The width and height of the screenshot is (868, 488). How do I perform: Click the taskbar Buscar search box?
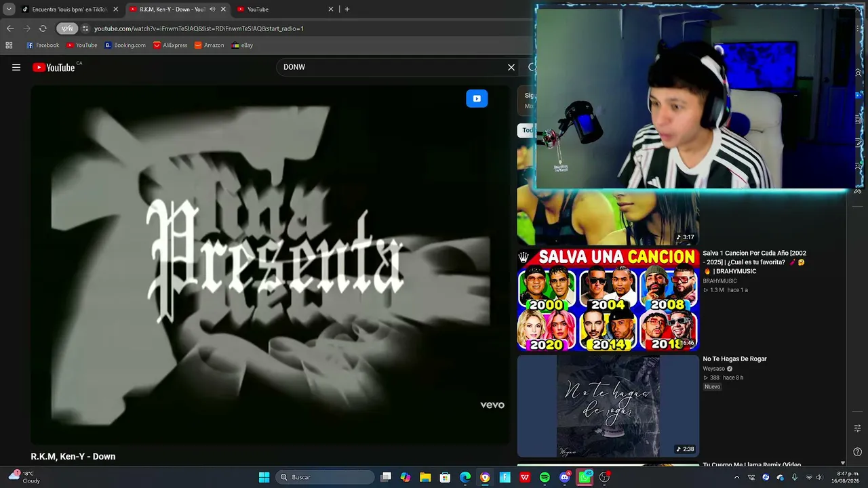[x=326, y=477]
